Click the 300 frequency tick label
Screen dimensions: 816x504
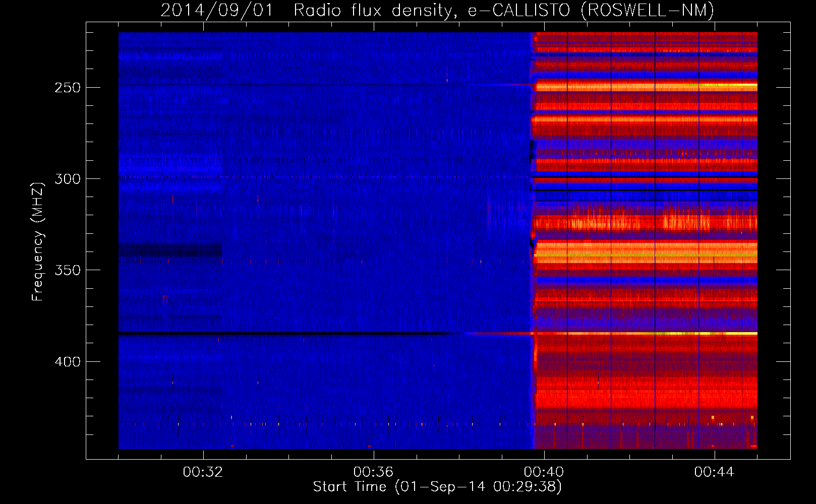pos(68,179)
